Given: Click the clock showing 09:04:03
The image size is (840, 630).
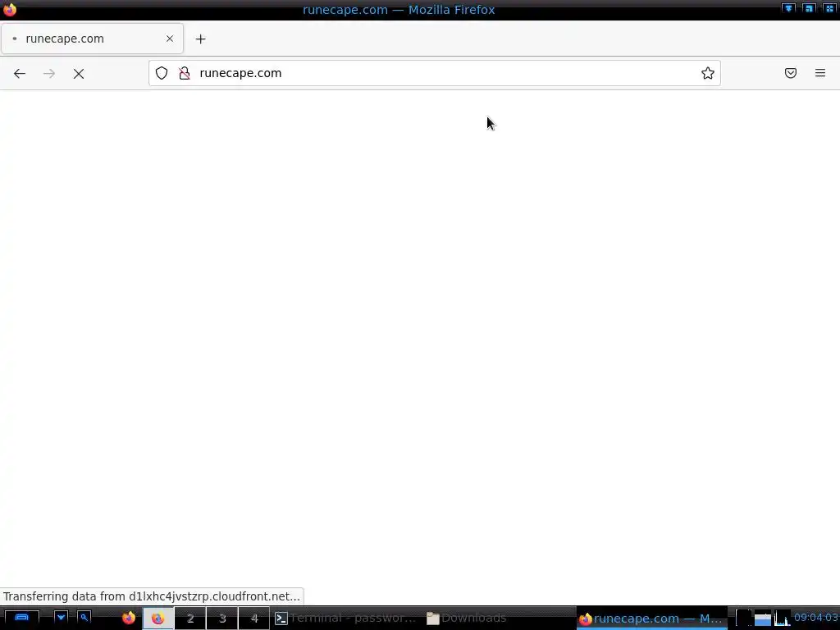Looking at the screenshot, I should [815, 618].
